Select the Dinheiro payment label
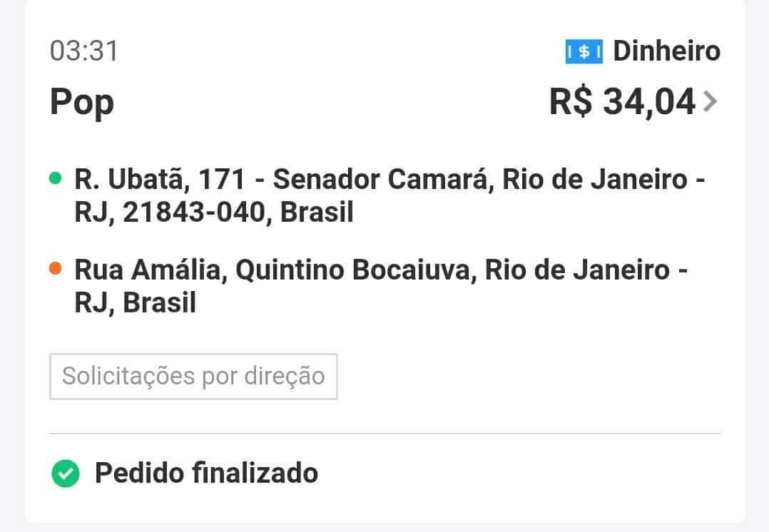The width and height of the screenshot is (769, 532). pos(666,51)
